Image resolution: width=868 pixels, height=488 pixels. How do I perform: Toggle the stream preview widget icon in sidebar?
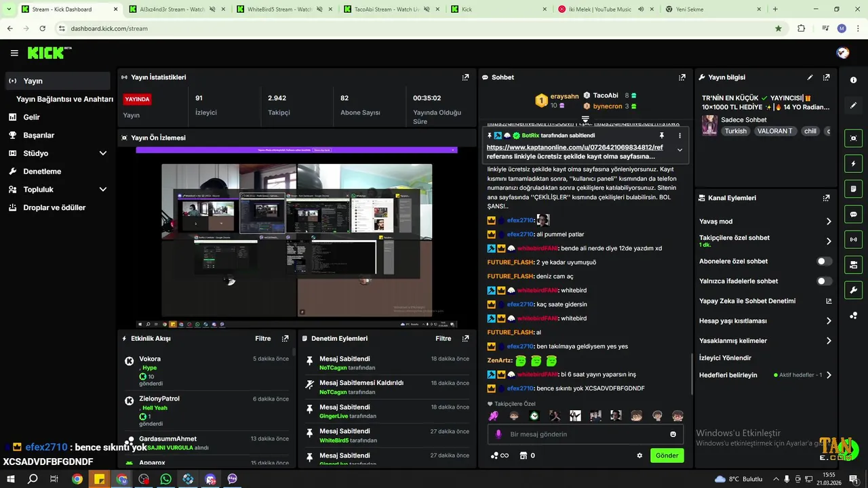point(853,138)
